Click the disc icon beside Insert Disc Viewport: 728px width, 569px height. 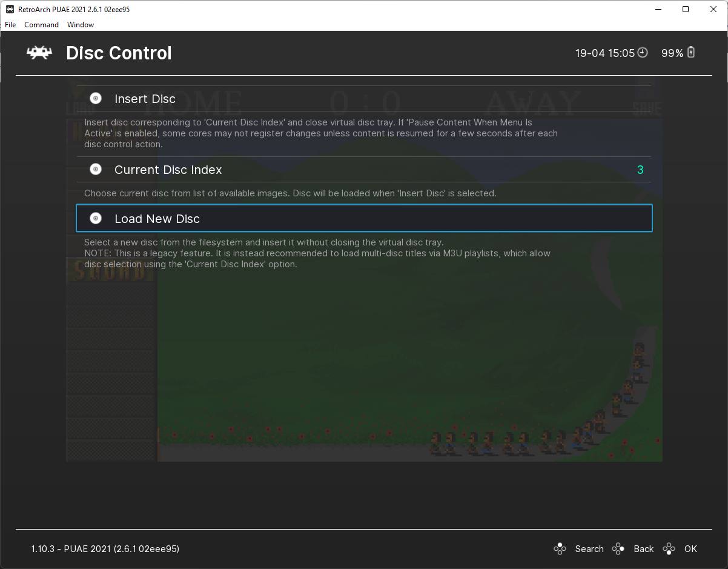96,98
